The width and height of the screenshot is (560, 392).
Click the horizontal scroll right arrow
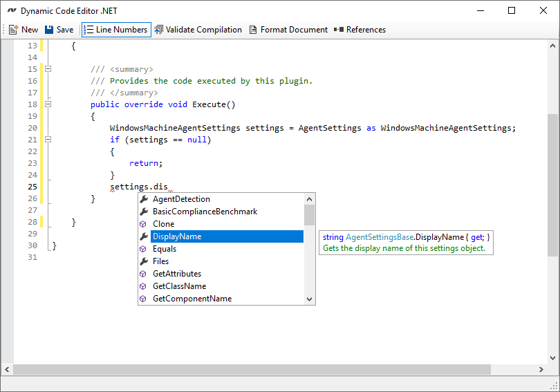[541, 369]
